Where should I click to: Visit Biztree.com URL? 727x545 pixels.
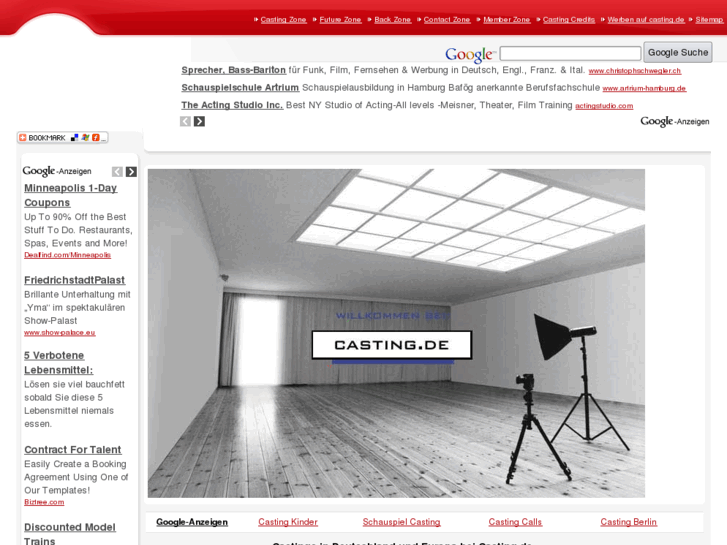(x=44, y=502)
